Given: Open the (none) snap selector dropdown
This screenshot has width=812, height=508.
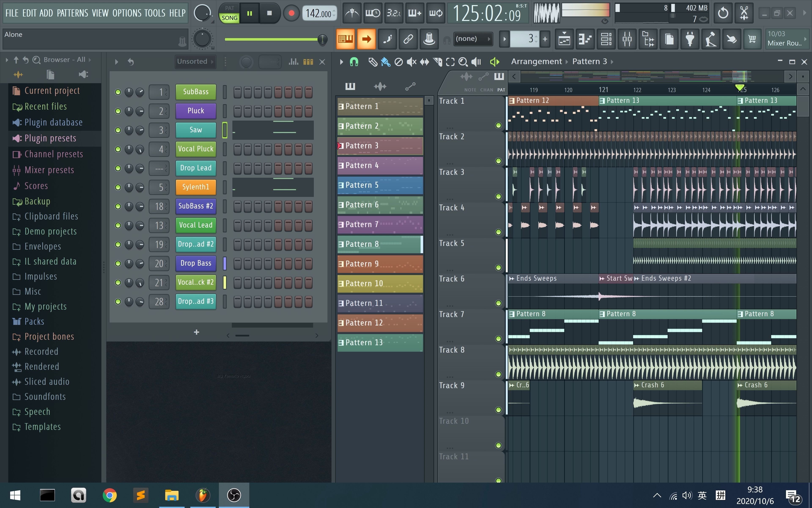Looking at the screenshot, I should 473,39.
